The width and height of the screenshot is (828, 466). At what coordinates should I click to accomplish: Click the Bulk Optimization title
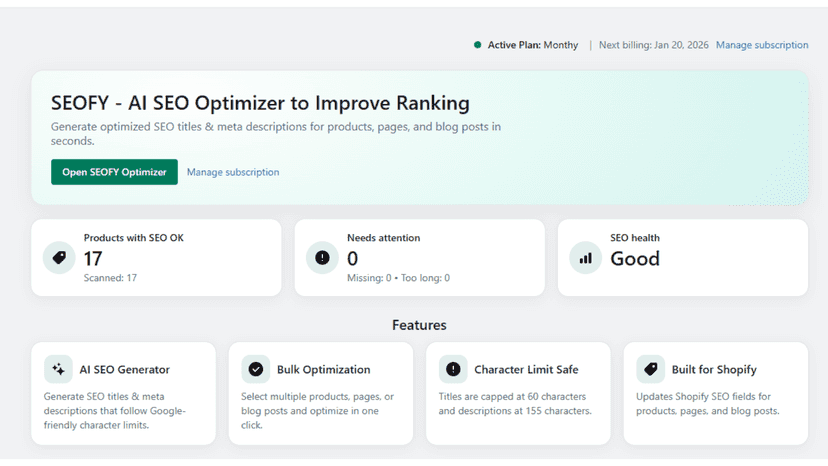(324, 369)
